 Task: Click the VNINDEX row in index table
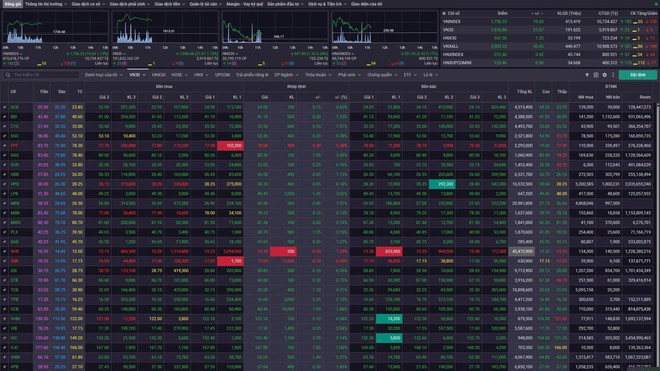548,21
